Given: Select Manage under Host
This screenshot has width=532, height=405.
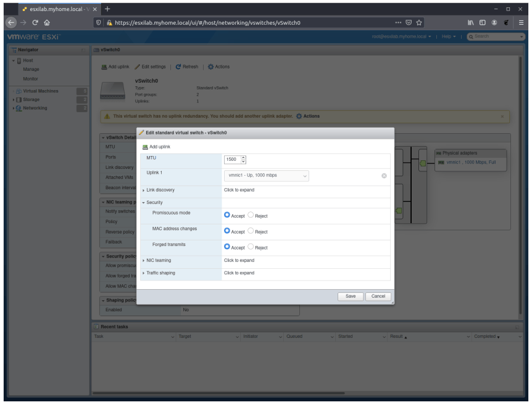Looking at the screenshot, I should coord(31,69).
